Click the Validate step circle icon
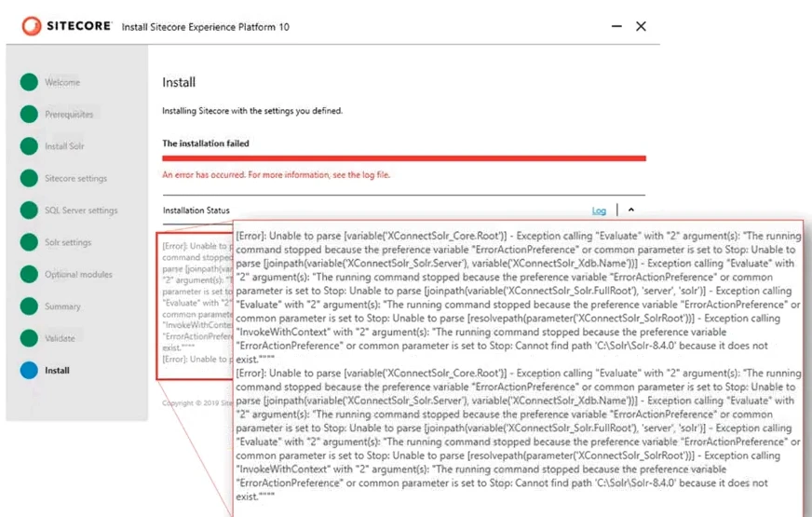812x517 pixels. [29, 338]
